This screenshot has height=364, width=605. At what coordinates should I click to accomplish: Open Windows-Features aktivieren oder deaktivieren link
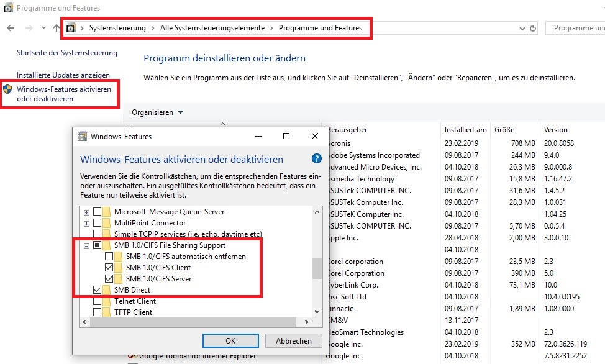[64, 94]
